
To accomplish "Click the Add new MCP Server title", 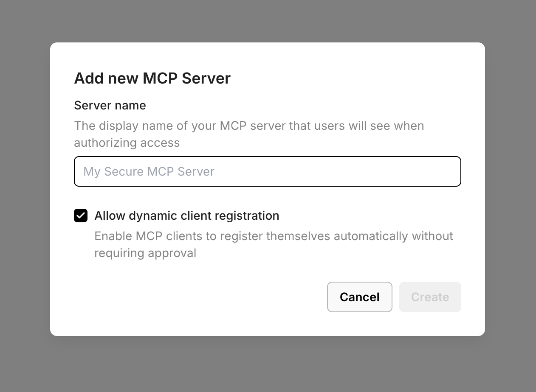I will point(152,78).
